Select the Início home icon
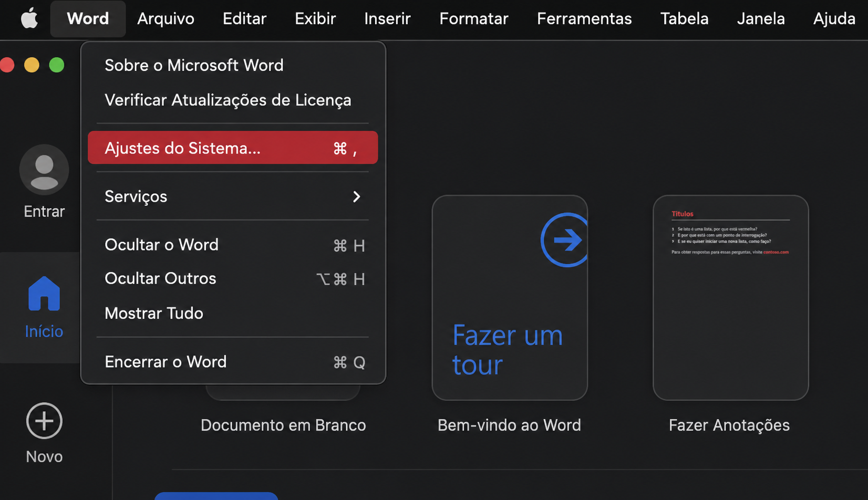The width and height of the screenshot is (868, 500). (44, 293)
